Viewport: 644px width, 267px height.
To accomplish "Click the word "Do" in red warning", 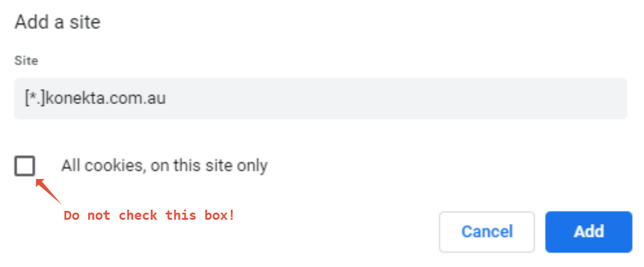I will point(72,216).
